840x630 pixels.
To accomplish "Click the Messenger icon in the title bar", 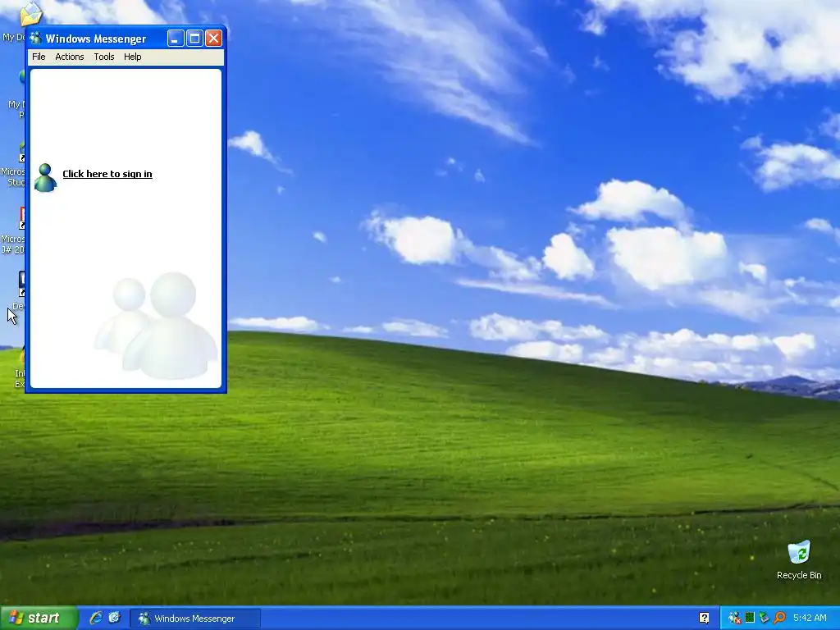I will pyautogui.click(x=36, y=39).
